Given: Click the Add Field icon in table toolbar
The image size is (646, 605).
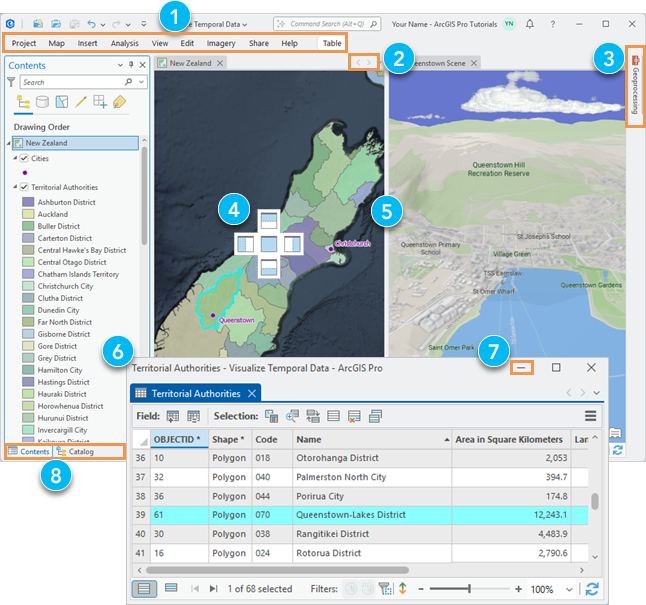Looking at the screenshot, I should (x=173, y=416).
